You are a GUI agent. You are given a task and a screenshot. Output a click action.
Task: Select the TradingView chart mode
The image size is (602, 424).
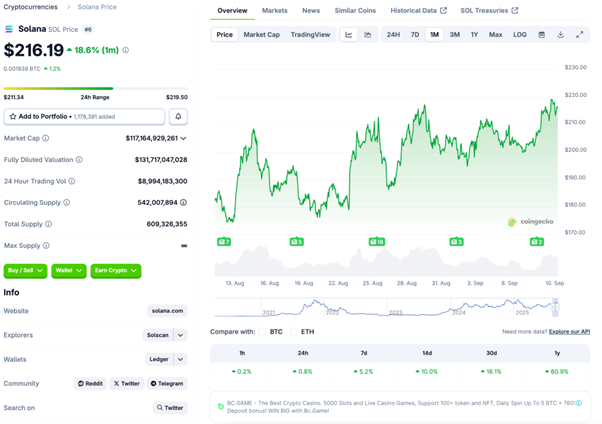click(310, 35)
